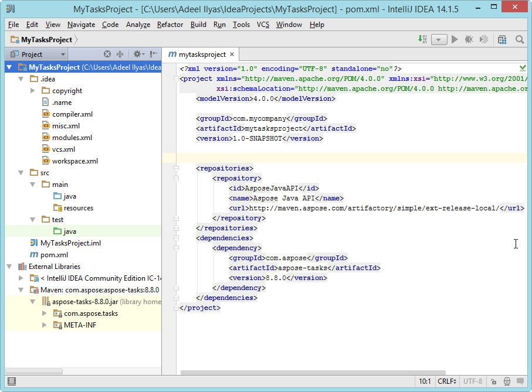Click the Make Project build icon

[x=422, y=39]
